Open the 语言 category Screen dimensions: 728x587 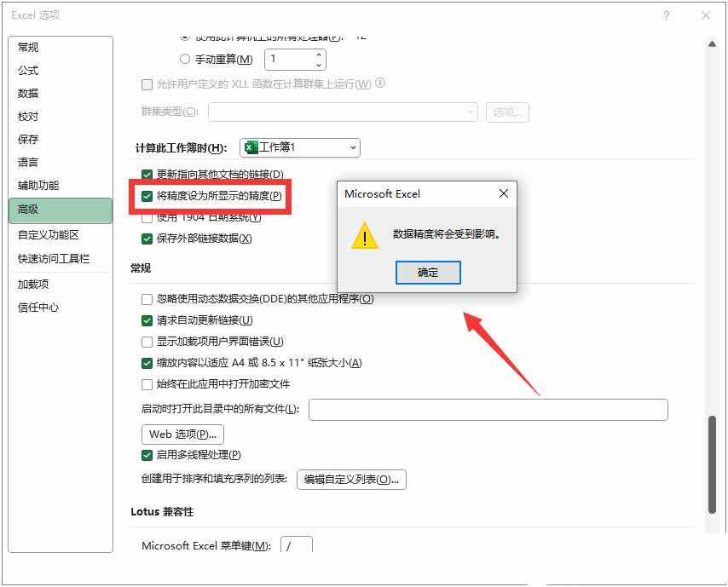(x=61, y=163)
